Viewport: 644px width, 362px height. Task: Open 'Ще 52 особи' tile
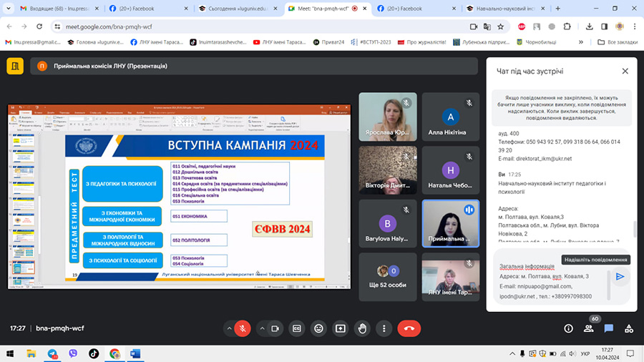click(388, 277)
